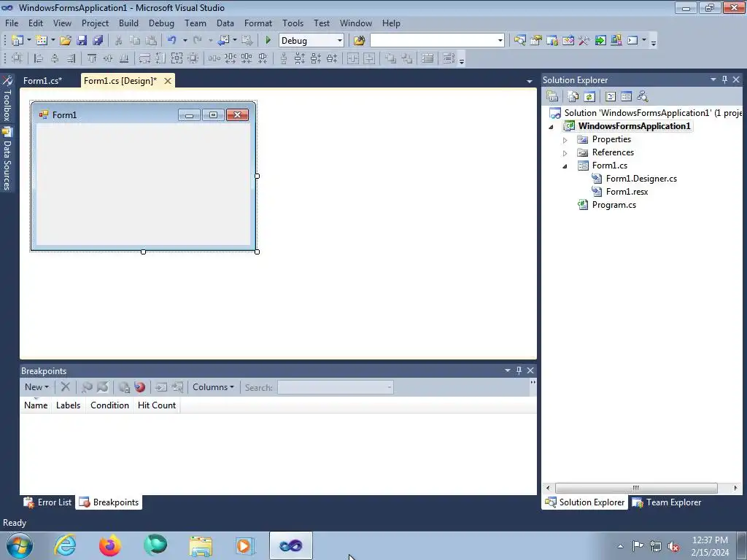Viewport: 747px width, 560px height.
Task: Click the Save (floppy disk) icon
Action: tap(82, 41)
